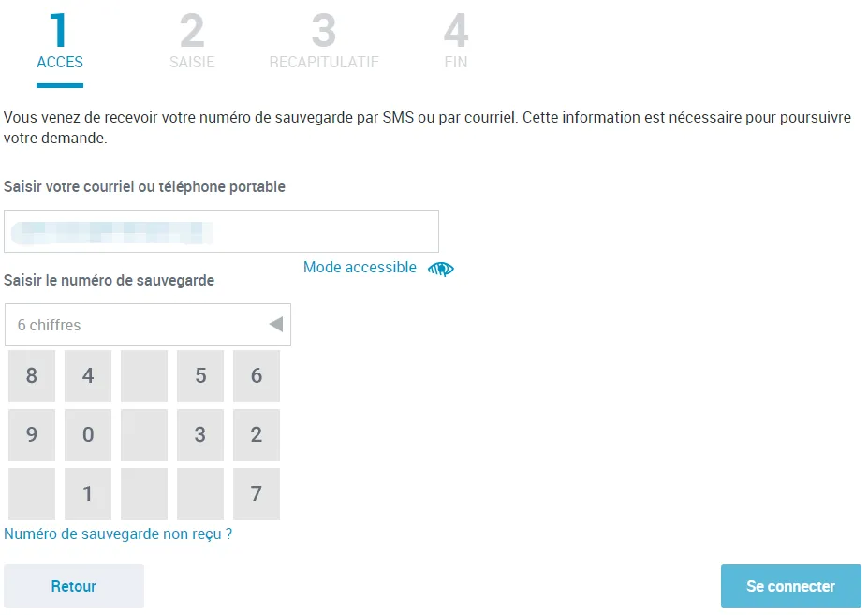
Task: Select digit 0 on the keypad
Action: click(x=88, y=435)
